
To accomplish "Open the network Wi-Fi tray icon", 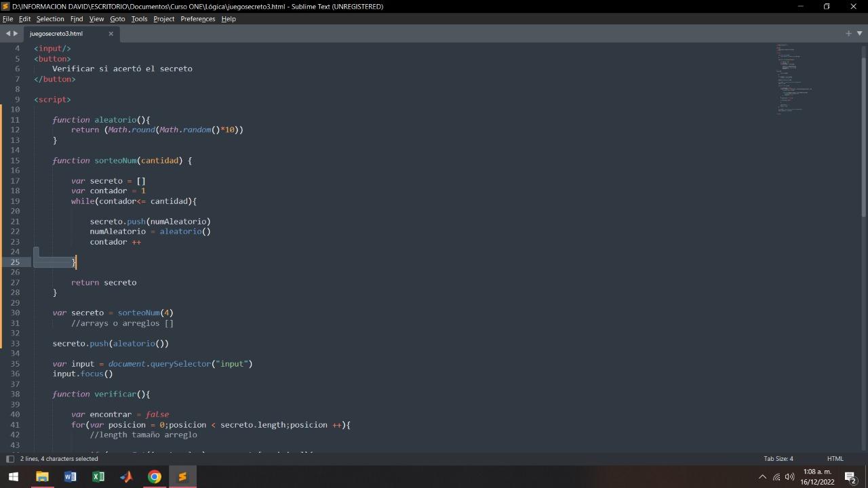I will [776, 477].
